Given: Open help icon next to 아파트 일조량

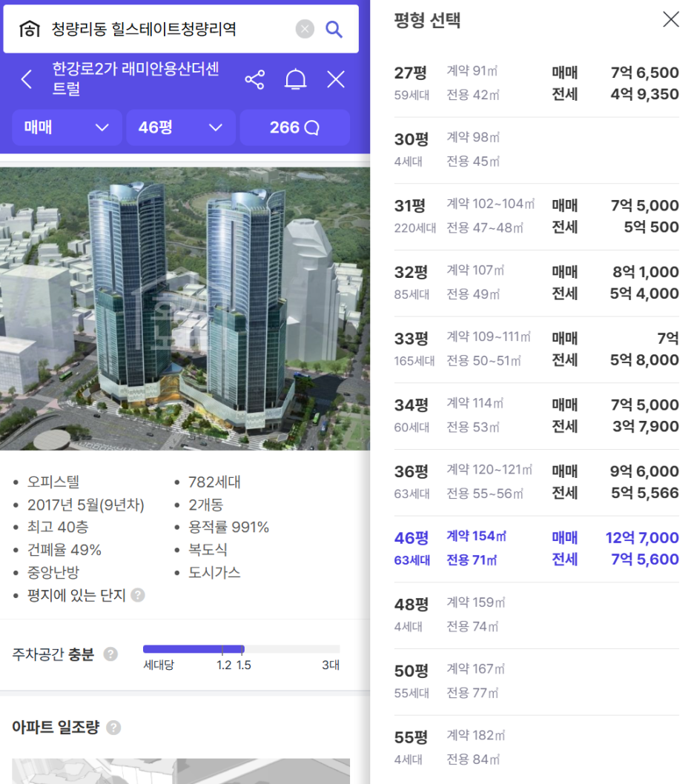Looking at the screenshot, I should pos(113,728).
